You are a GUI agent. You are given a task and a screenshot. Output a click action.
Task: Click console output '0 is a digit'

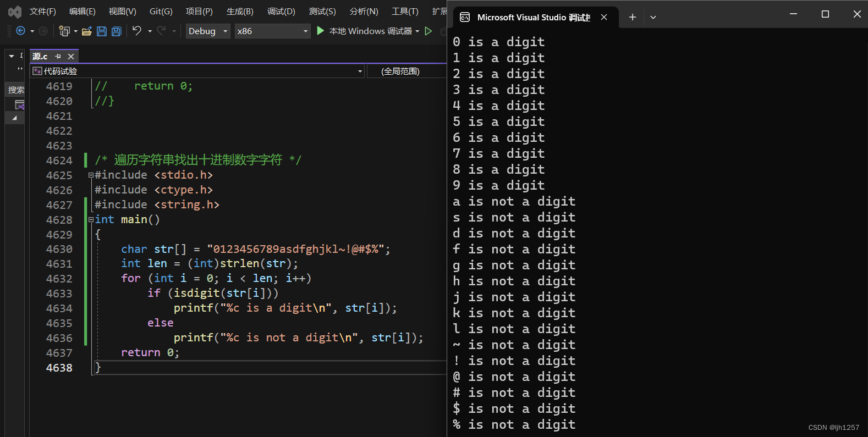tap(498, 42)
